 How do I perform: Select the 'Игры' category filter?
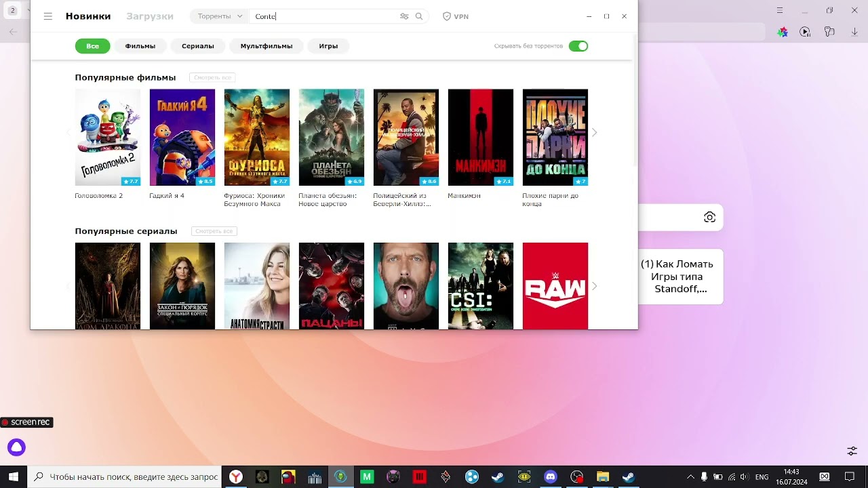pos(328,46)
